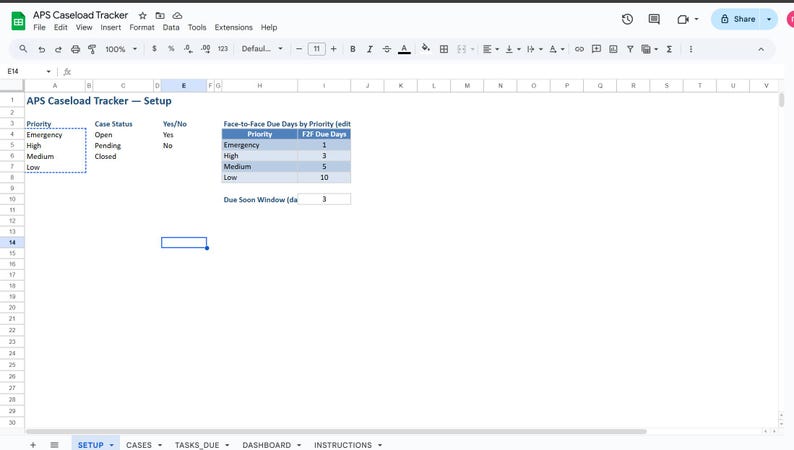The width and height of the screenshot is (794, 450).
Task: Move the document to a folder
Action: [x=160, y=16]
